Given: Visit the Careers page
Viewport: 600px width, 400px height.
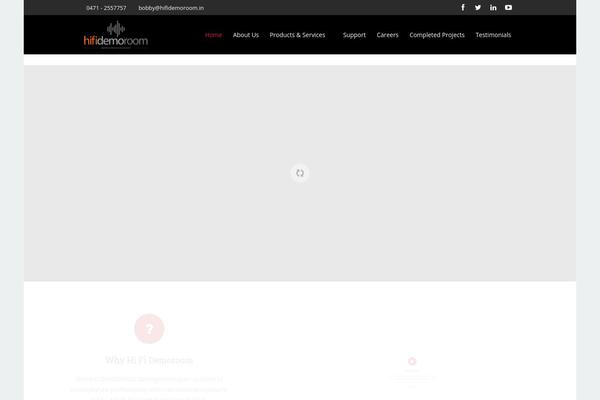Looking at the screenshot, I should click(x=387, y=35).
